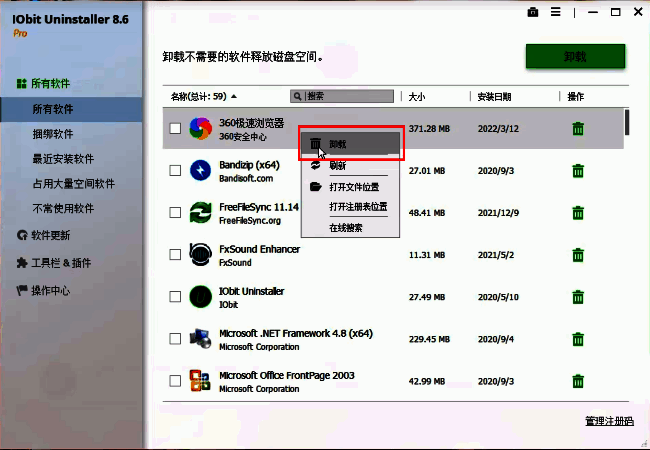Check the 360极速浏览器 checkbox
Image resolution: width=650 pixels, height=450 pixels.
(x=175, y=128)
